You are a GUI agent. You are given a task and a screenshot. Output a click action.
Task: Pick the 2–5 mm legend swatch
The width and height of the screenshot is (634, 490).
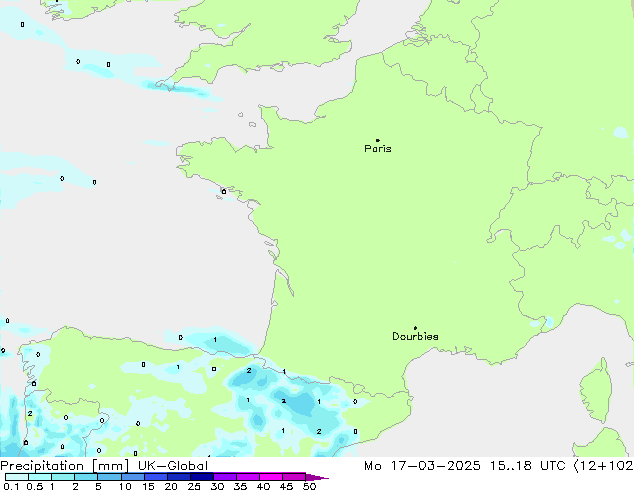pos(86,477)
